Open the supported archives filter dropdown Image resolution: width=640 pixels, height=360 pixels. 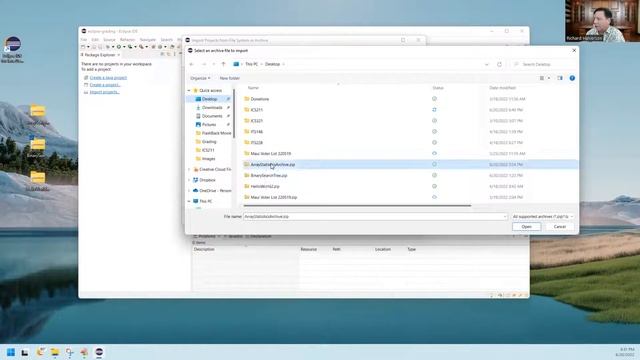coord(542,216)
